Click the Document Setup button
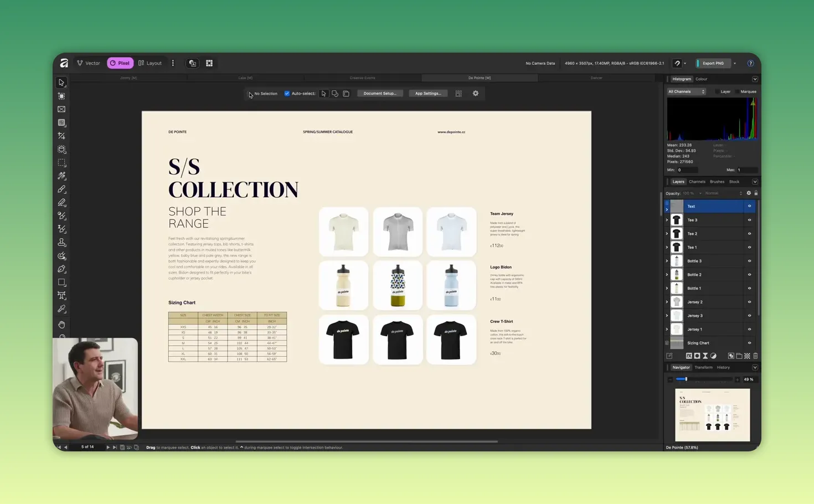The width and height of the screenshot is (814, 504). (x=380, y=94)
